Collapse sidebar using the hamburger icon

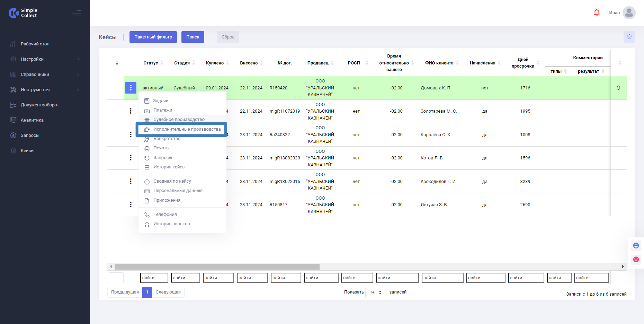[77, 13]
